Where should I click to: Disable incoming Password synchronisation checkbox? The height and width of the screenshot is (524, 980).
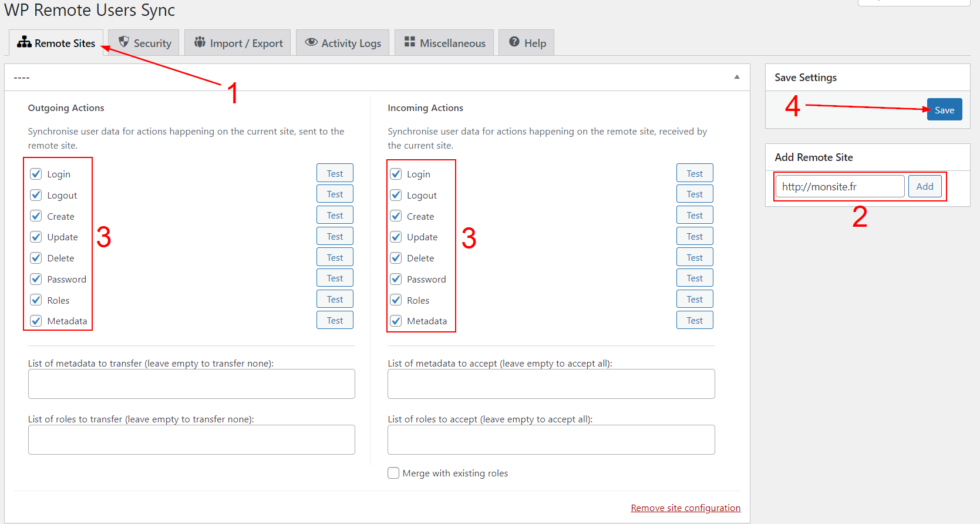click(396, 279)
